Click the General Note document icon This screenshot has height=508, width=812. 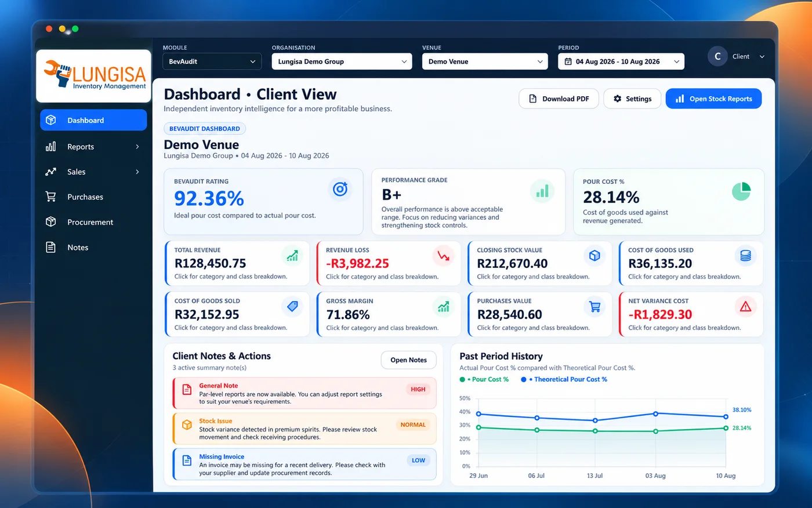pyautogui.click(x=187, y=390)
